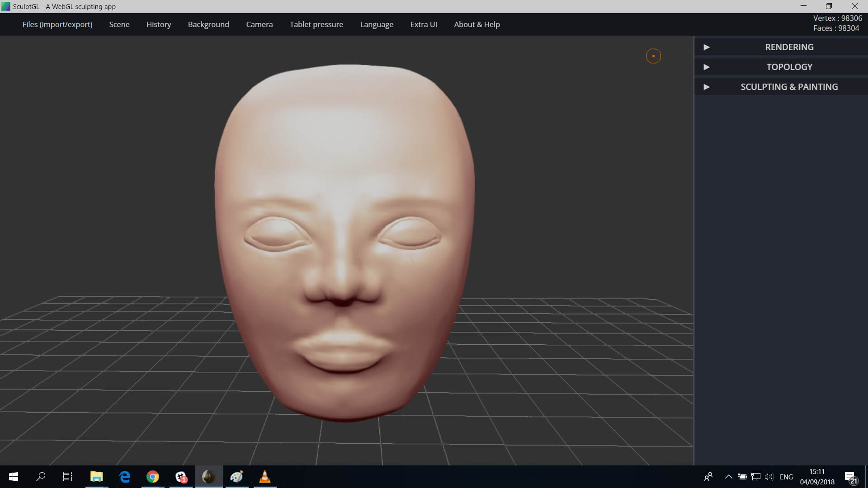This screenshot has width=868, height=488.
Task: Expand the Sculpting & Painting panel
Action: pos(707,86)
